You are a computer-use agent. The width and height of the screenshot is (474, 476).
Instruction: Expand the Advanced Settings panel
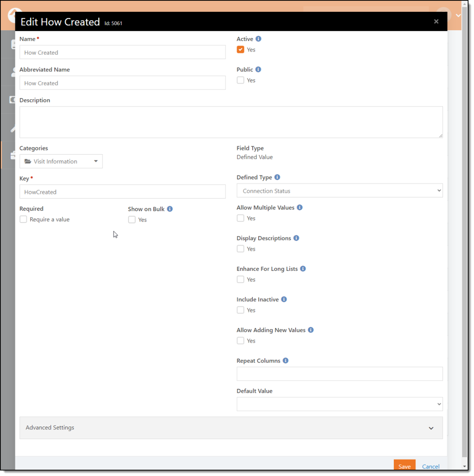[231, 428]
